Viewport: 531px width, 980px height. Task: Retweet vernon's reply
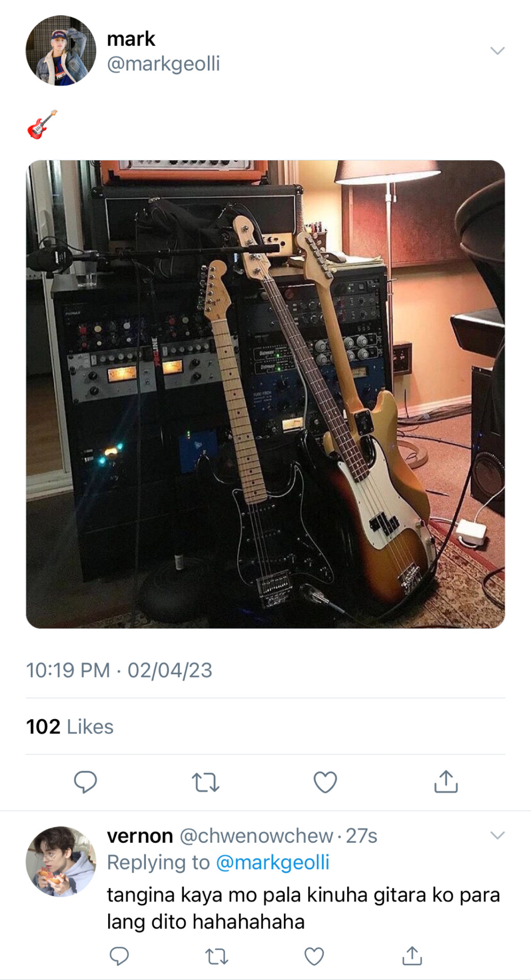(216, 956)
